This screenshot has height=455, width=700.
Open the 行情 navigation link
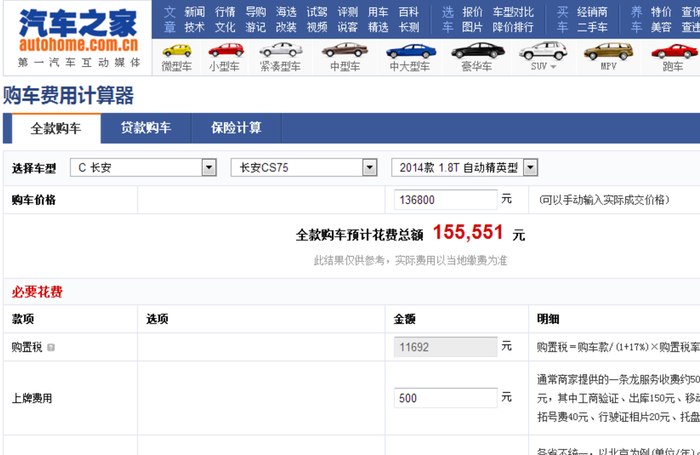[x=225, y=12]
